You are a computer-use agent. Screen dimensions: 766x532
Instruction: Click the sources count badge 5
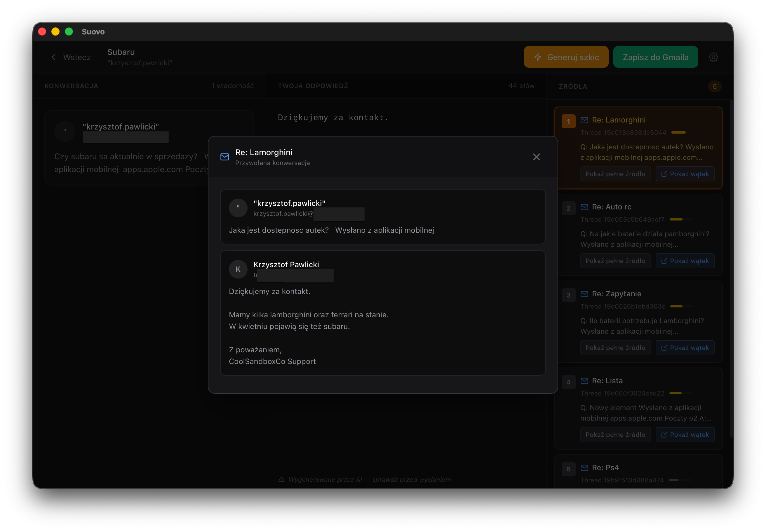tap(715, 86)
